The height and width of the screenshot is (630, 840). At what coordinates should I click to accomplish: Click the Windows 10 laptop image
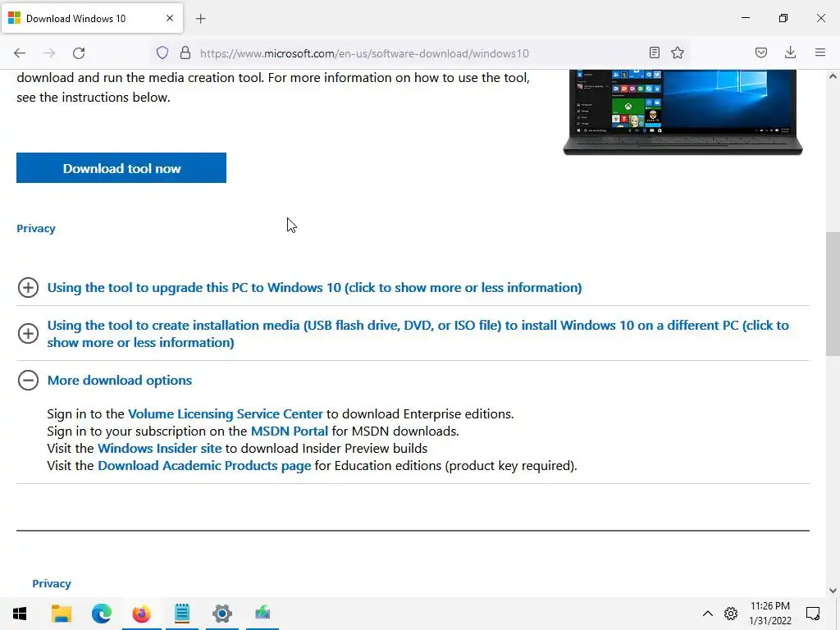click(x=683, y=112)
